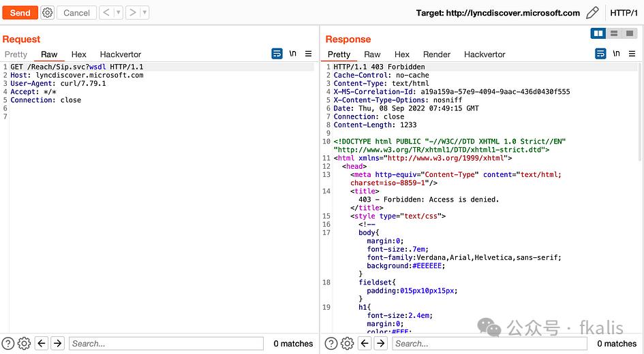The image size is (644, 354).
Task: Click the User-Agent: curl/7.79.1 line
Action: (58, 83)
